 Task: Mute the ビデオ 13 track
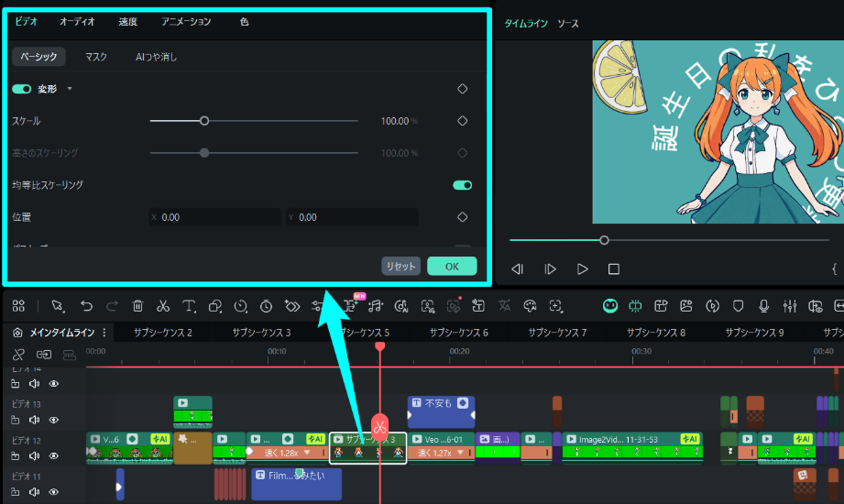tap(35, 420)
